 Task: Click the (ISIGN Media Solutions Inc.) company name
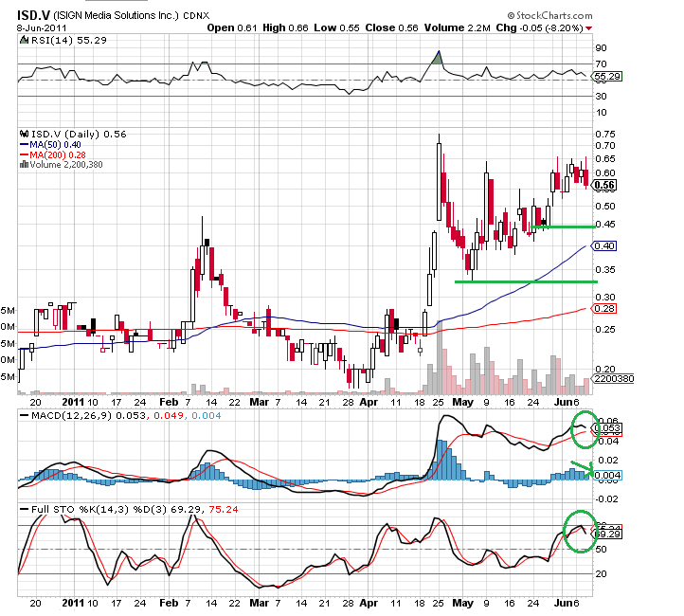click(116, 15)
